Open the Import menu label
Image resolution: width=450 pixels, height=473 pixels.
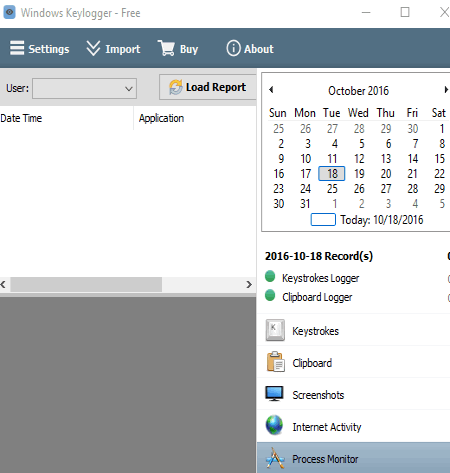(x=123, y=49)
